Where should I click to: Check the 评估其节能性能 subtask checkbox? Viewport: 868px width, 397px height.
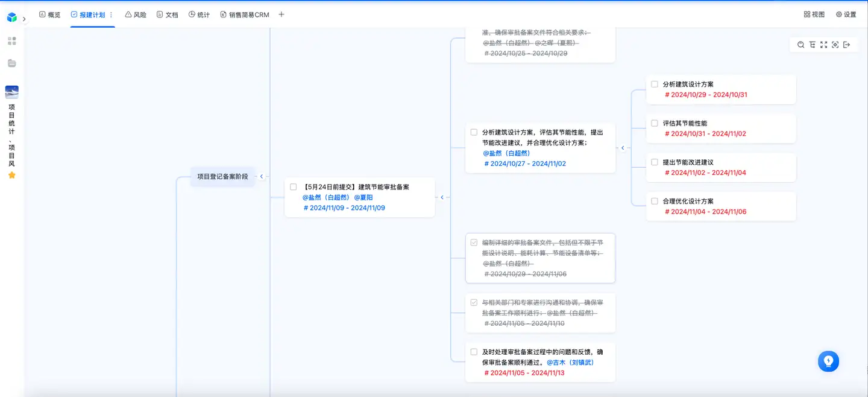pyautogui.click(x=655, y=123)
